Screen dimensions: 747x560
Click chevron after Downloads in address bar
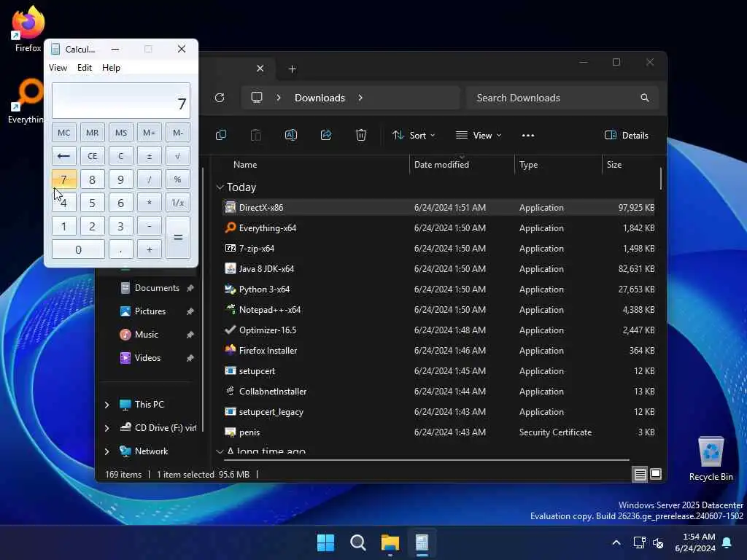point(360,98)
